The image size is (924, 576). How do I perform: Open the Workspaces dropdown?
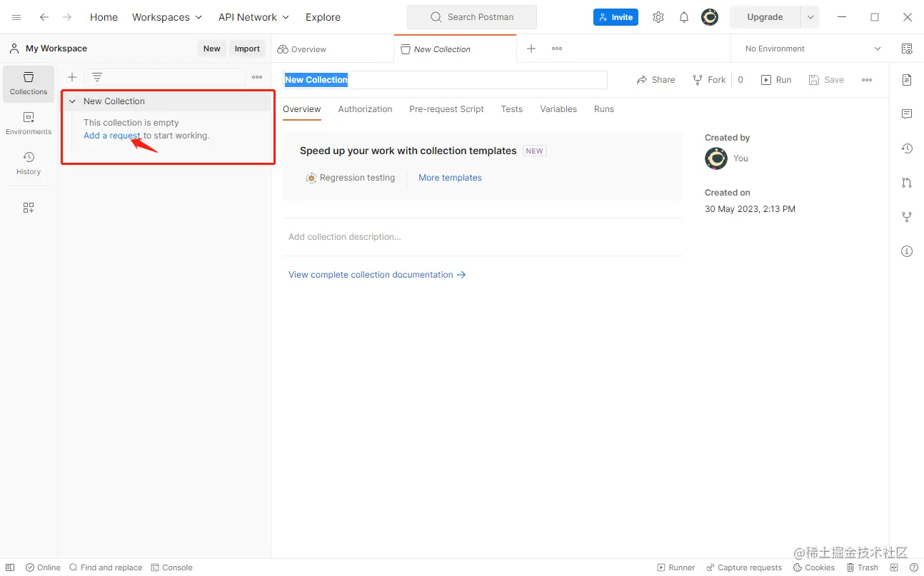(x=167, y=17)
